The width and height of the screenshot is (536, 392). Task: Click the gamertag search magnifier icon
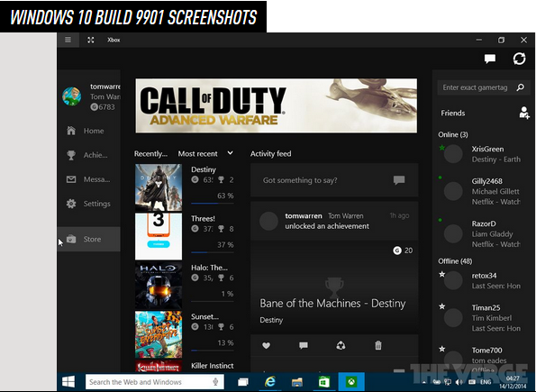tap(521, 87)
